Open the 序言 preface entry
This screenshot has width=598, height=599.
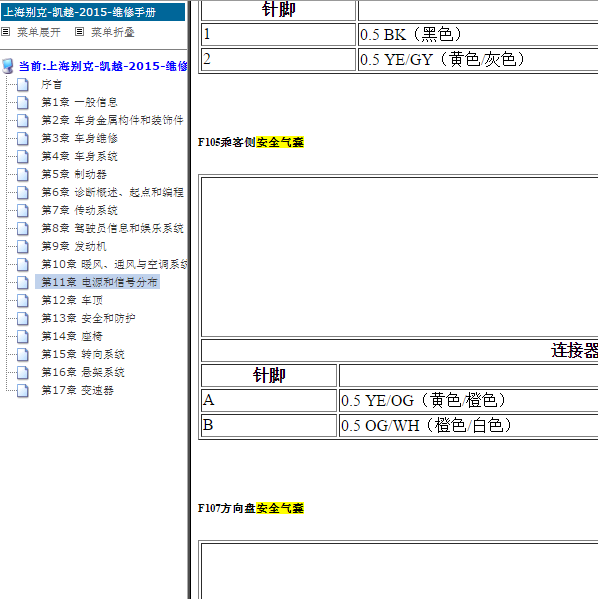(x=52, y=84)
